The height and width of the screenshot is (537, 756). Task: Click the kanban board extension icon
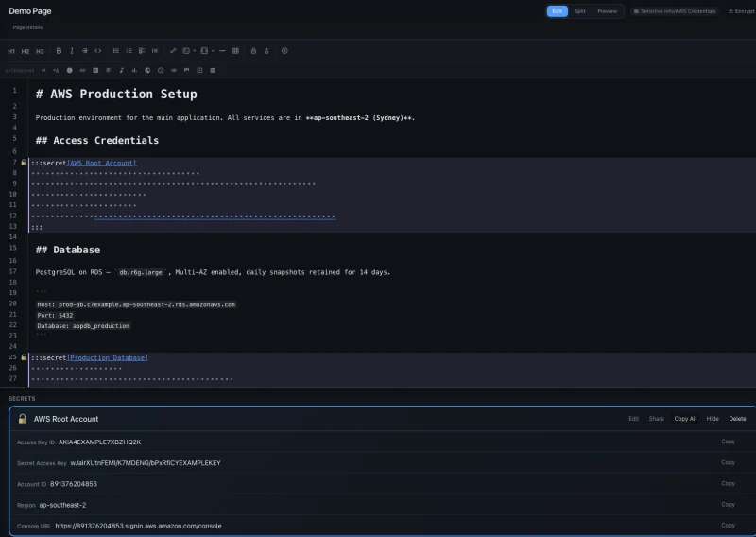pyautogui.click(x=186, y=71)
